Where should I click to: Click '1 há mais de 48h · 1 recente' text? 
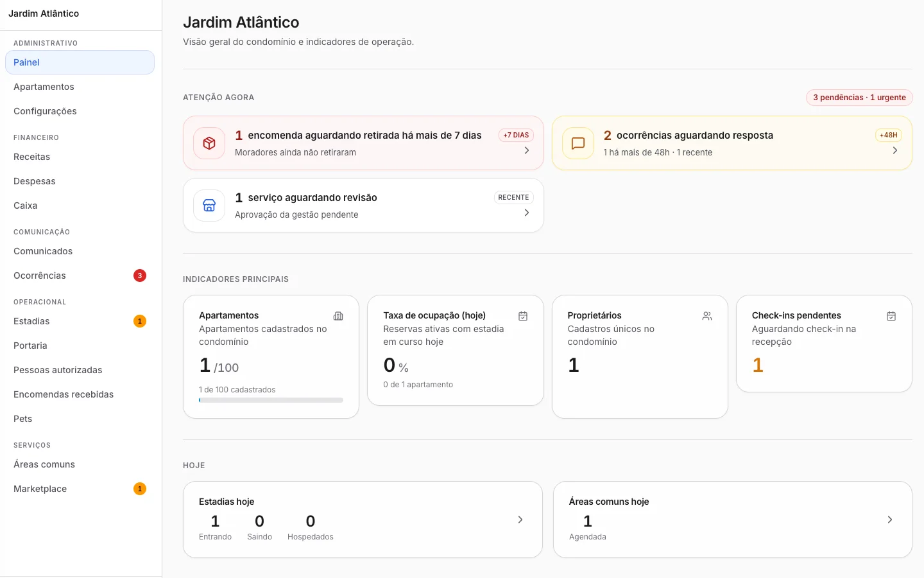658,152
